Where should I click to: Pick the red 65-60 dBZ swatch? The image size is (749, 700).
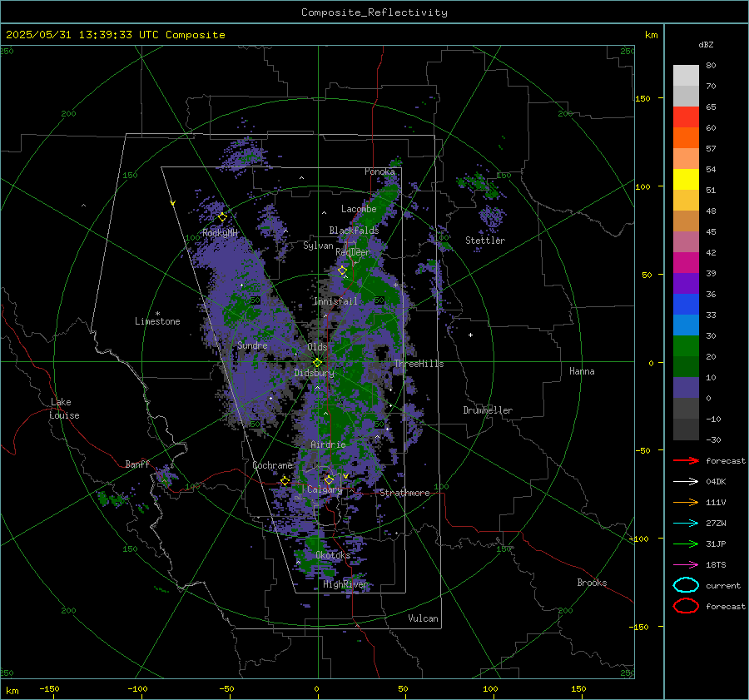pyautogui.click(x=686, y=117)
